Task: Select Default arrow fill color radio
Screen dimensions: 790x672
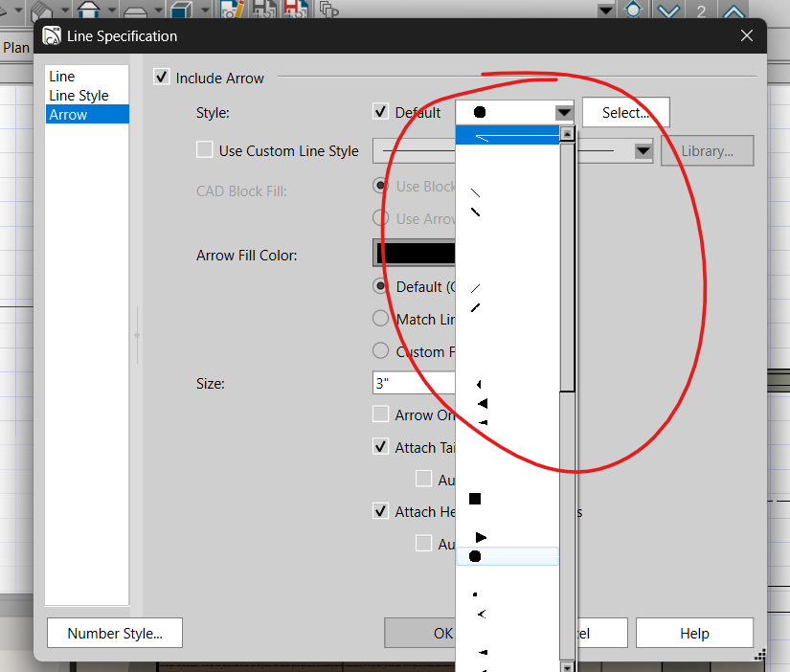Action: click(380, 286)
